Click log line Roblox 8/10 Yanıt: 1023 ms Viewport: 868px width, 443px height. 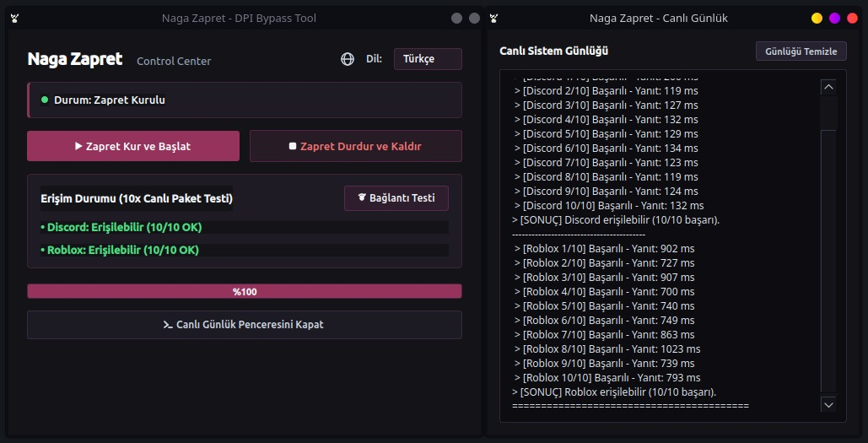pyautogui.click(x=607, y=350)
